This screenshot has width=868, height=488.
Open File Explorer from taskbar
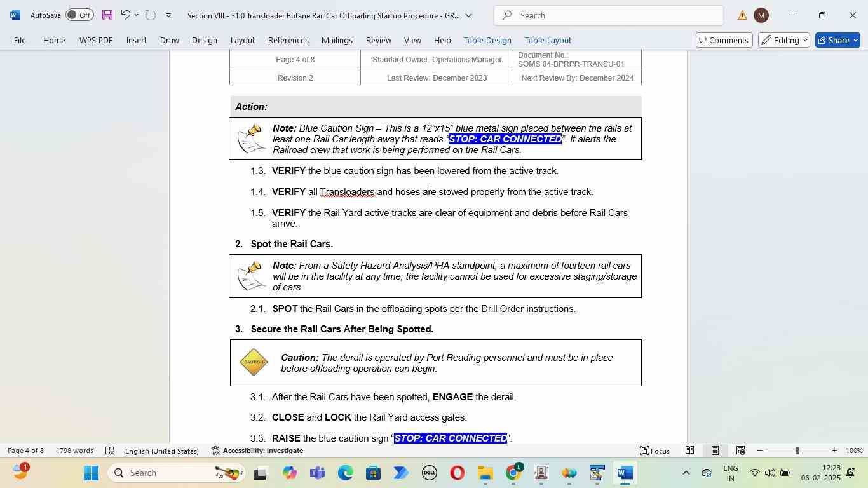click(x=485, y=473)
